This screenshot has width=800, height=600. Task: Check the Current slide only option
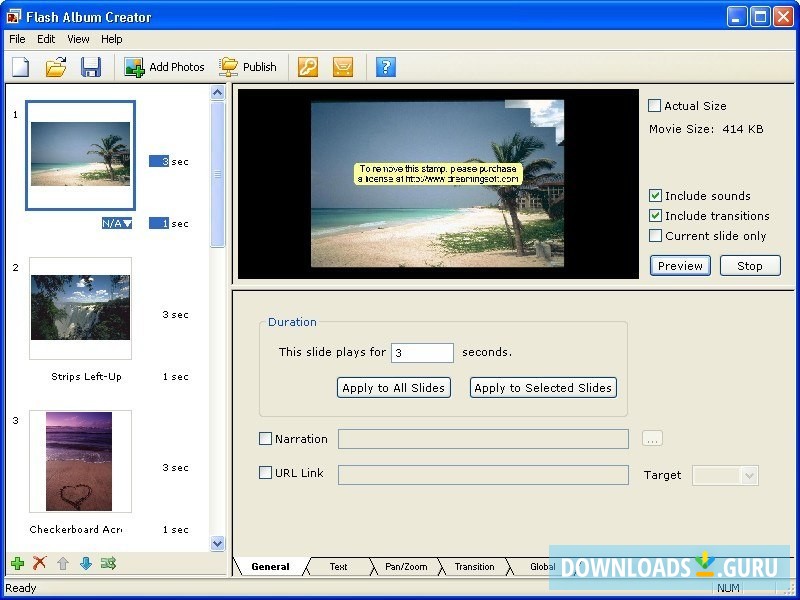pyautogui.click(x=655, y=236)
